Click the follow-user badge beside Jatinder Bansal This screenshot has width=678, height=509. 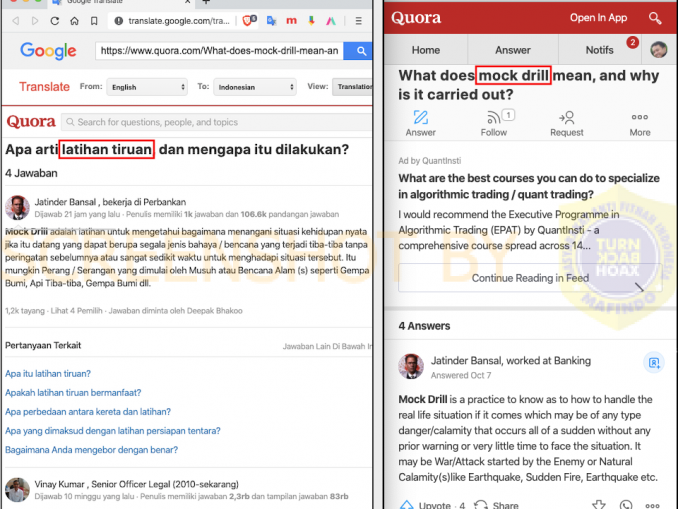654,362
